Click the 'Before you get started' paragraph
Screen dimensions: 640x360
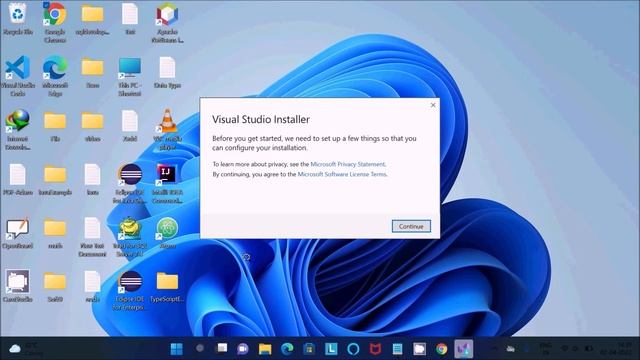pyautogui.click(x=314, y=143)
